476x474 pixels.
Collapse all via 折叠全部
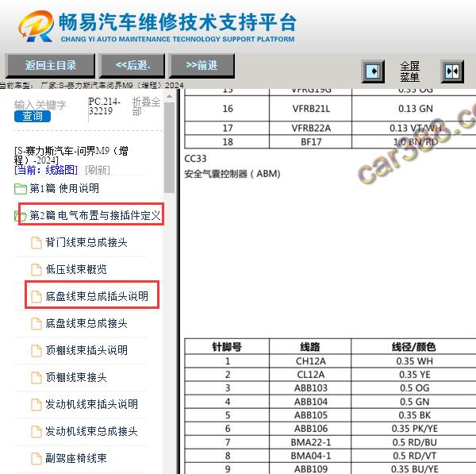click(x=146, y=106)
